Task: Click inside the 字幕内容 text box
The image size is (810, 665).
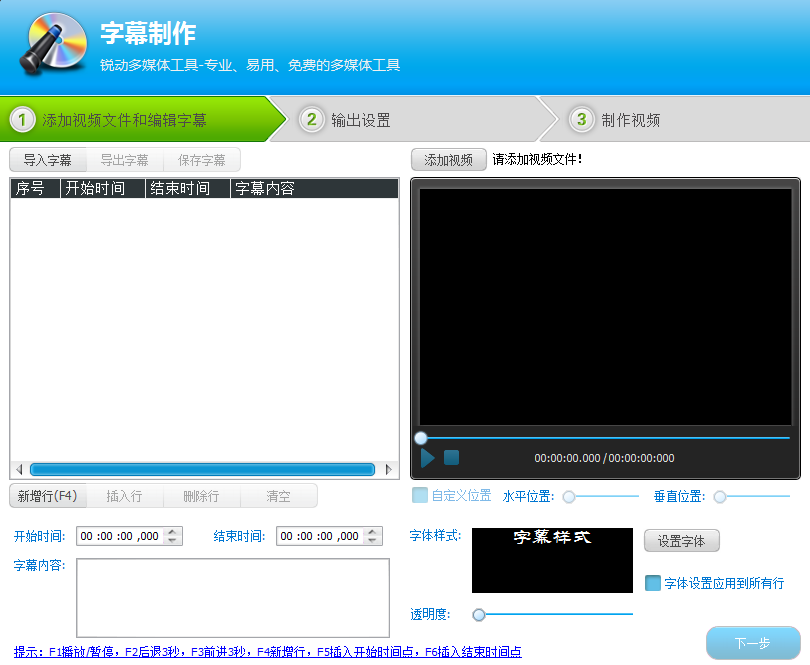Action: pos(232,597)
